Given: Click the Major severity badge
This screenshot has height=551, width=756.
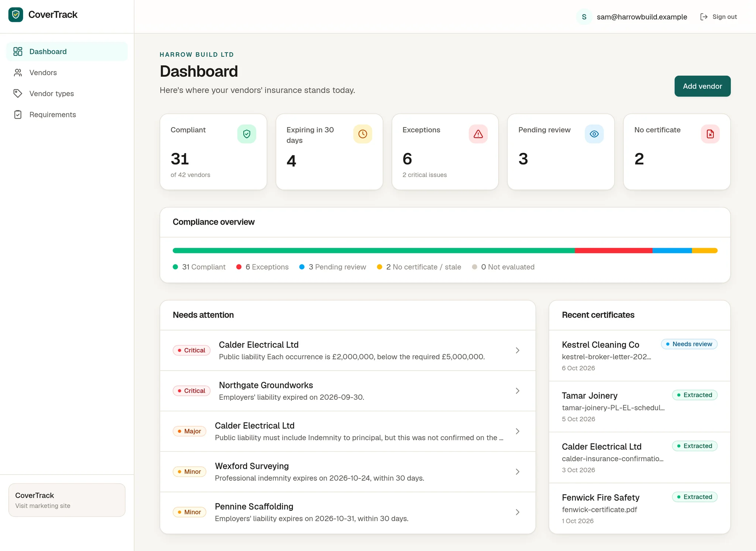Looking at the screenshot, I should tap(189, 431).
